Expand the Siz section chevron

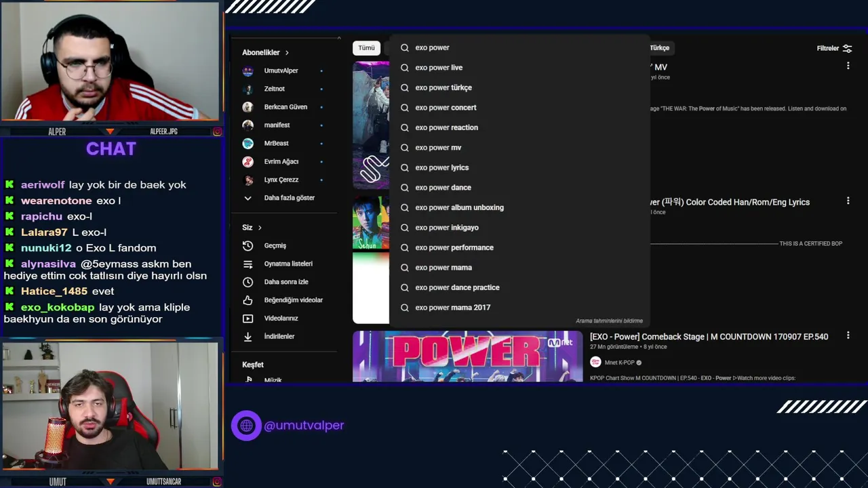coord(260,228)
